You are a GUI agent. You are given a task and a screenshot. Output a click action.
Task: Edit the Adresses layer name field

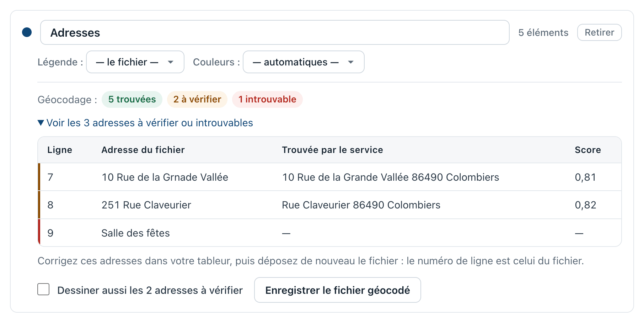[275, 32]
